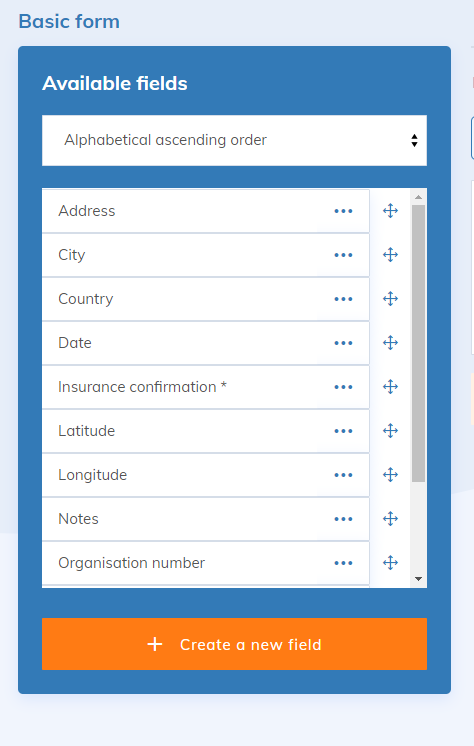Select the Address field item
The width and height of the screenshot is (474, 746).
(206, 211)
